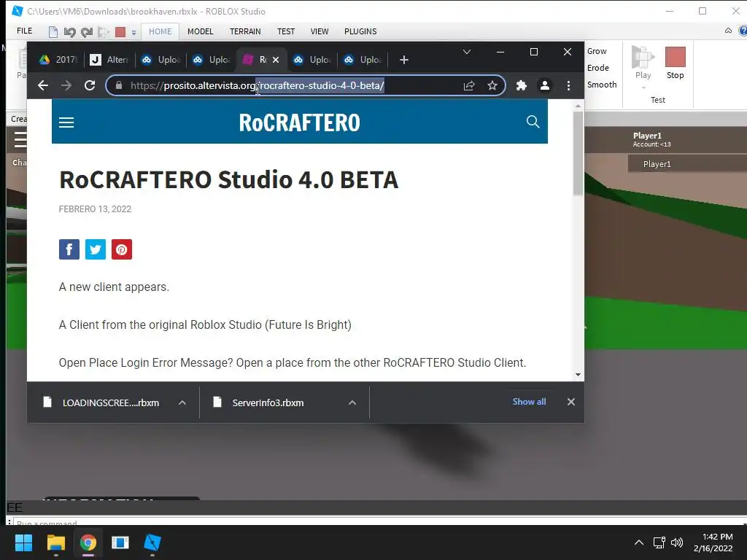The image size is (747, 560).
Task: Click the Play button in Test group
Action: point(643,63)
